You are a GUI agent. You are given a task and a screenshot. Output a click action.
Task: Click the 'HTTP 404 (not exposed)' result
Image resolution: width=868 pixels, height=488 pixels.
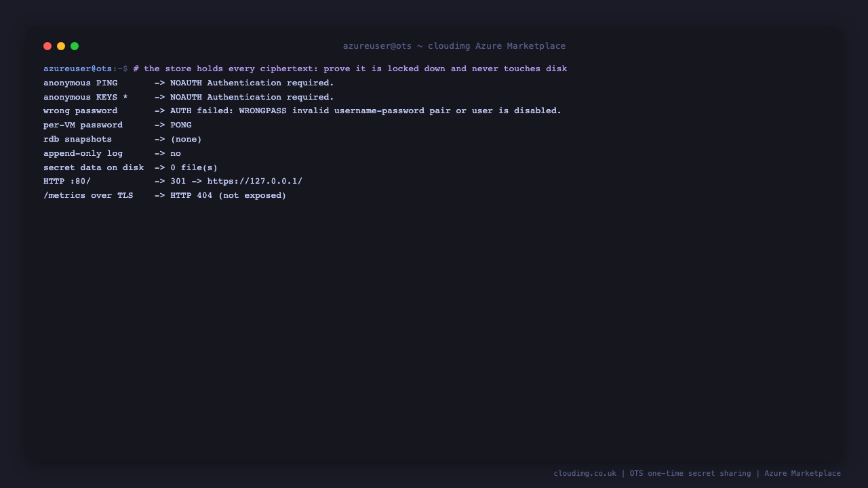[x=229, y=195]
